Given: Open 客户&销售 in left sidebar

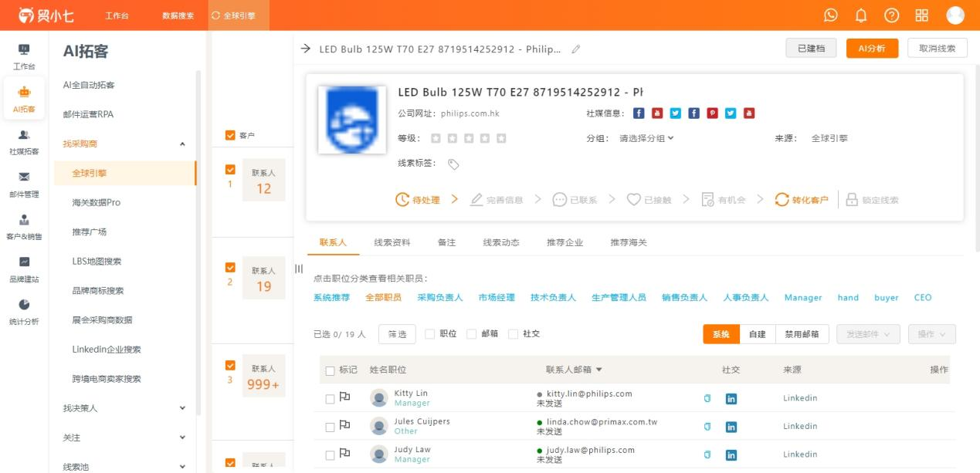Looking at the screenshot, I should 24,226.
